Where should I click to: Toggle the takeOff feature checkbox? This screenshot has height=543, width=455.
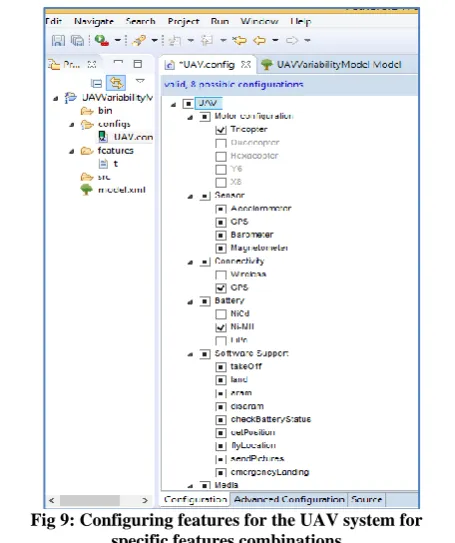(x=221, y=367)
